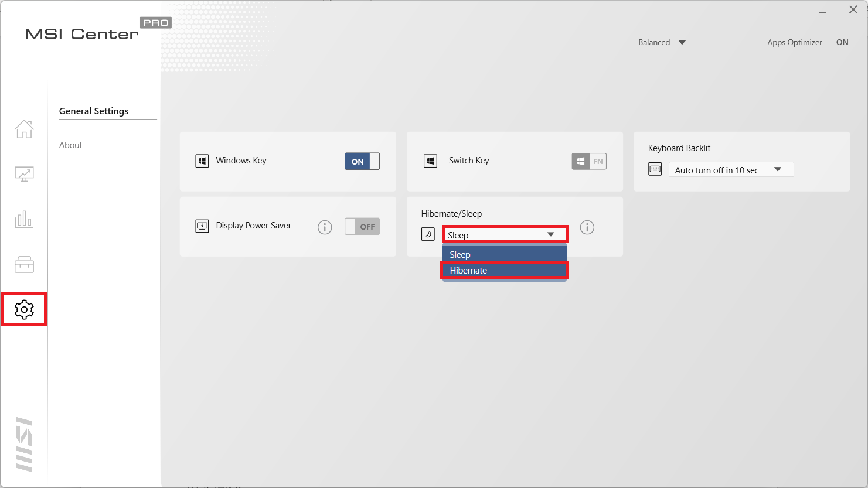
Task: Show Display Power Saver info
Action: (x=325, y=227)
